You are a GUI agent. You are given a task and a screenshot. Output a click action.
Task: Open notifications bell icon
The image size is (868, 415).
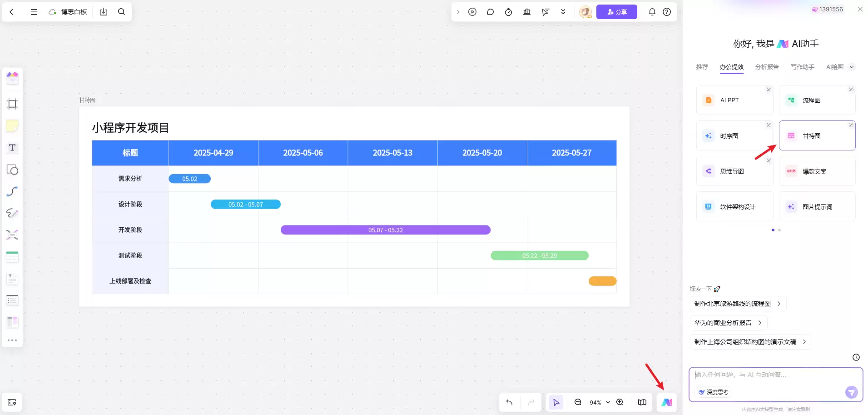(652, 12)
